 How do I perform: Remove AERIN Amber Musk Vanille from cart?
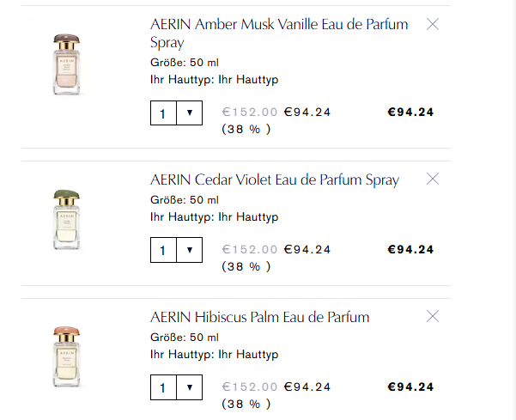click(x=433, y=24)
